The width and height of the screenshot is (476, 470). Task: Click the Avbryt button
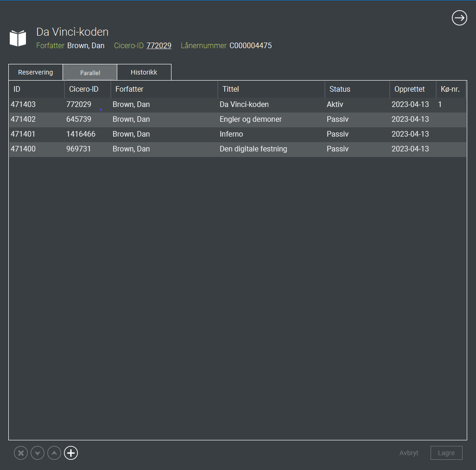point(409,453)
